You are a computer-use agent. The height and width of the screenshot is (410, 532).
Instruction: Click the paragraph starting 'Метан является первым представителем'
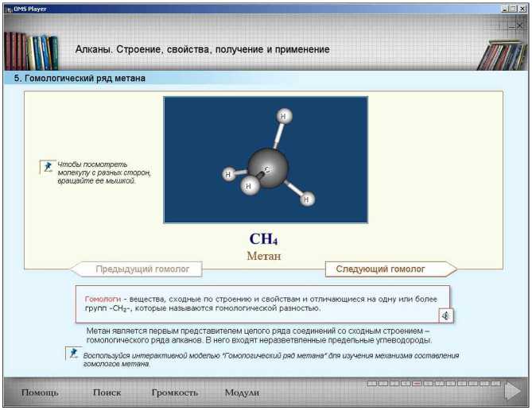(259, 335)
